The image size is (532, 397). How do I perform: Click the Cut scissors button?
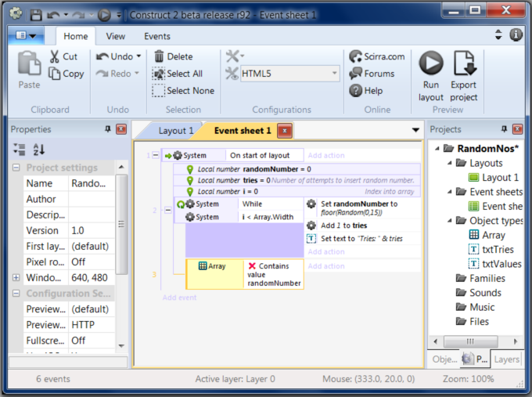point(64,56)
